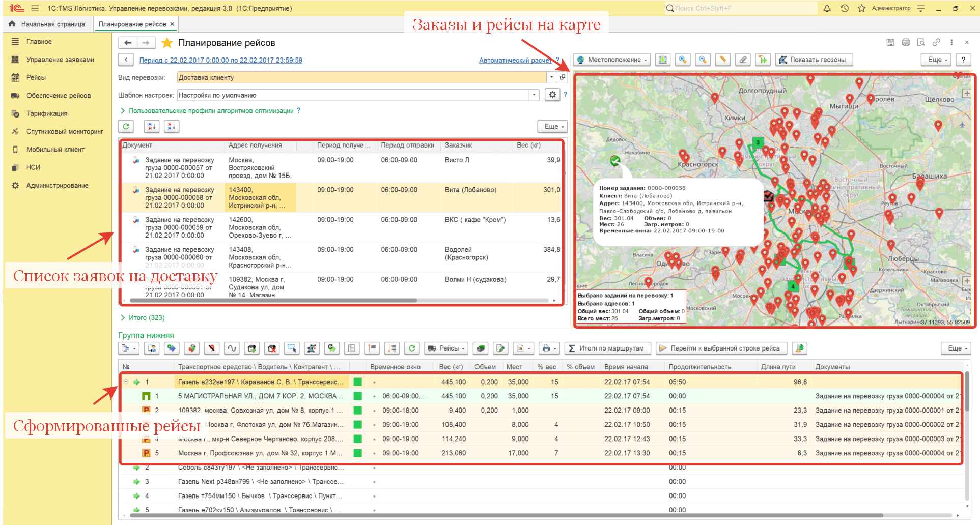
Task: Toggle Показать геозоны on the map
Action: [813, 60]
